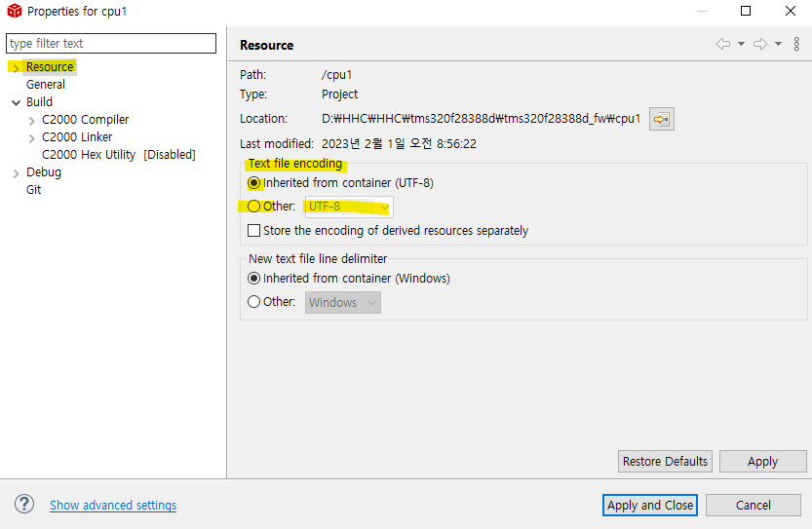Open the Git properties page
Image resolution: width=812 pixels, height=529 pixels.
(x=34, y=190)
